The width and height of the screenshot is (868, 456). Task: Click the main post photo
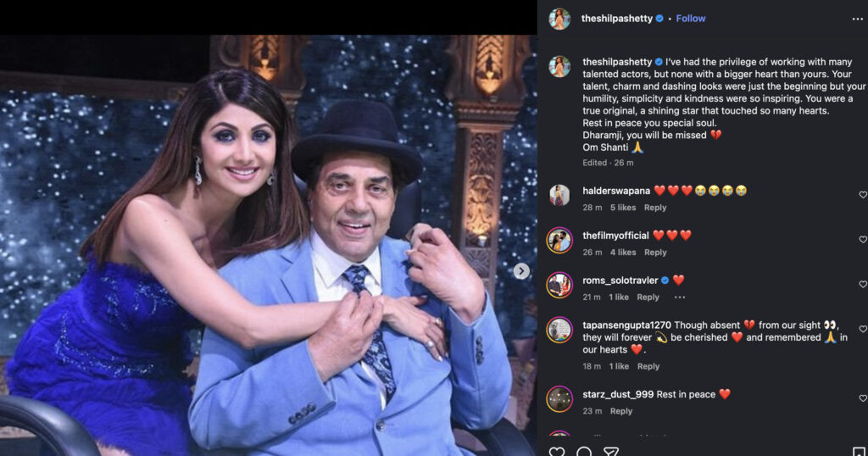tap(268, 246)
